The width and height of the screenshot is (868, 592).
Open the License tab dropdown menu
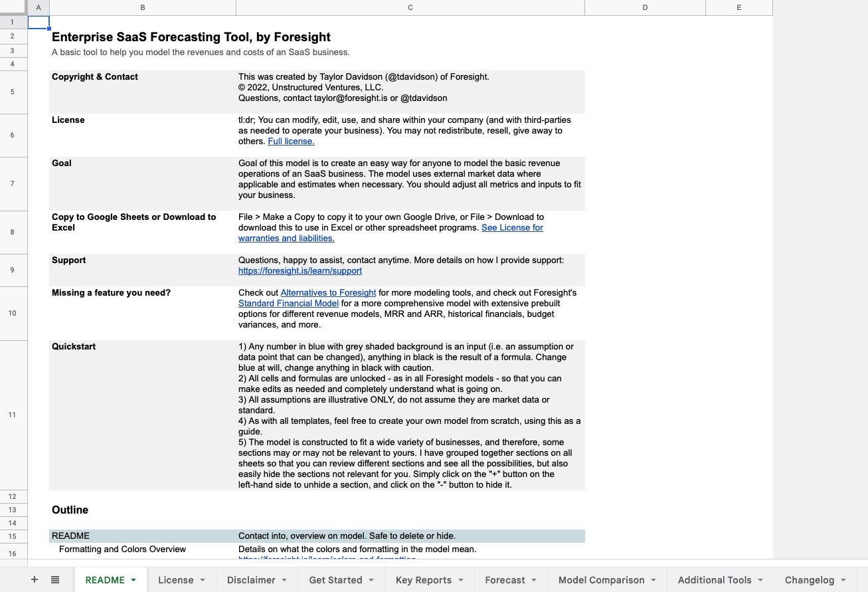click(x=203, y=579)
